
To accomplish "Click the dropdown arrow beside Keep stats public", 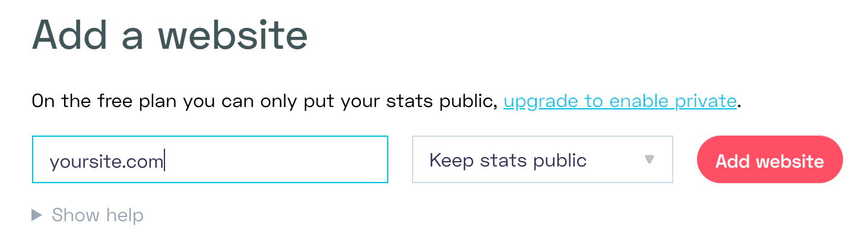I will 650,159.
